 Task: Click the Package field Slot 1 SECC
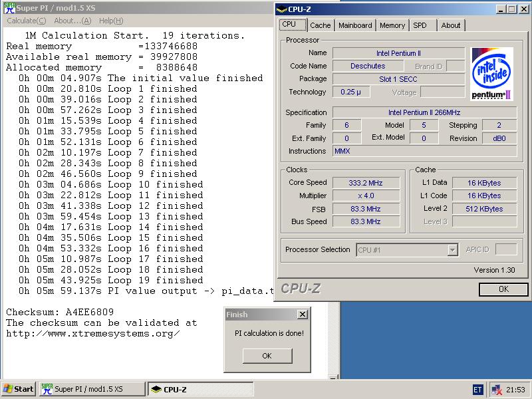[x=398, y=79]
